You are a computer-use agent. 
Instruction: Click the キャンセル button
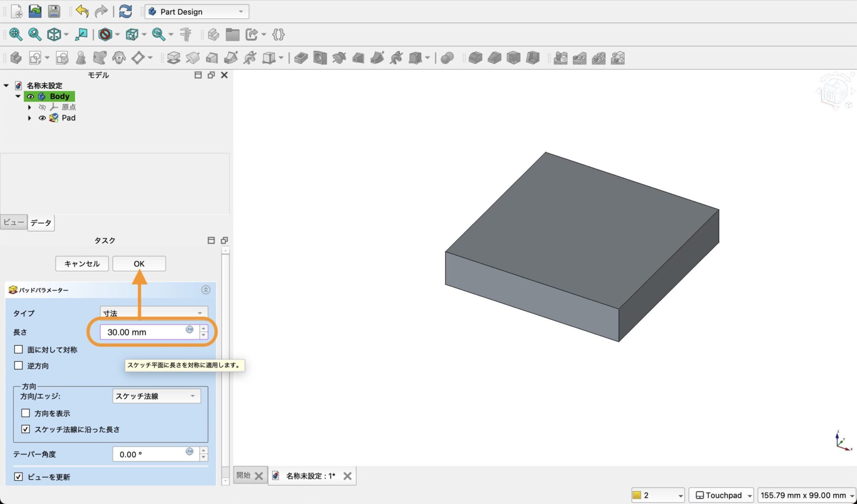coord(82,264)
